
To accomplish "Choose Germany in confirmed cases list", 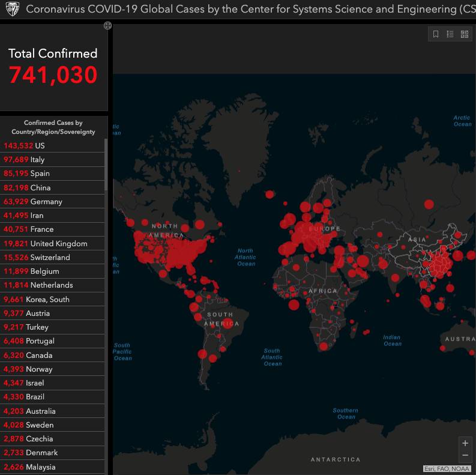I will 52,201.
